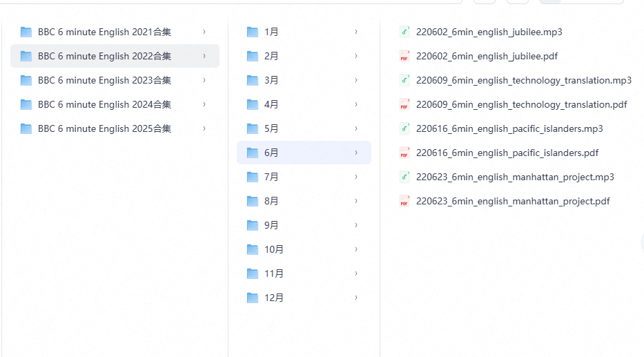Expand the chevron next to 3月
The image size is (644, 357).
(x=356, y=81)
